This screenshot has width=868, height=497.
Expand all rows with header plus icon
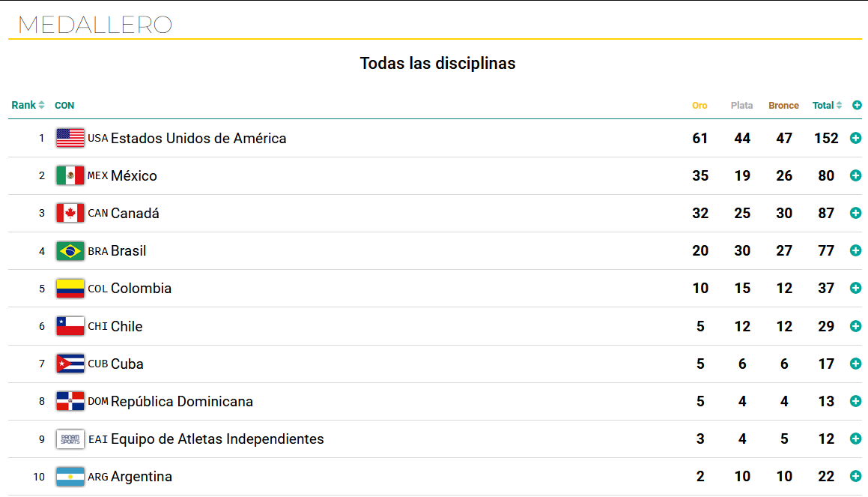point(857,105)
